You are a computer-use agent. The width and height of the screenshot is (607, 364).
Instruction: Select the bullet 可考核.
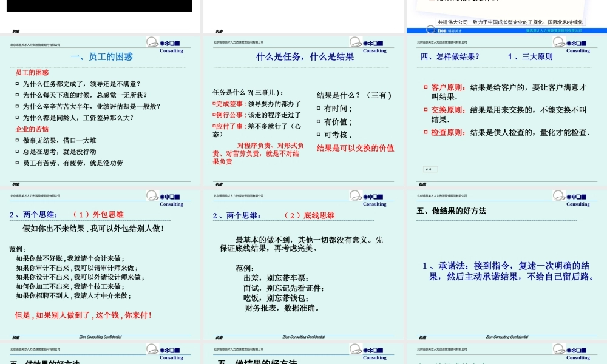(334, 135)
